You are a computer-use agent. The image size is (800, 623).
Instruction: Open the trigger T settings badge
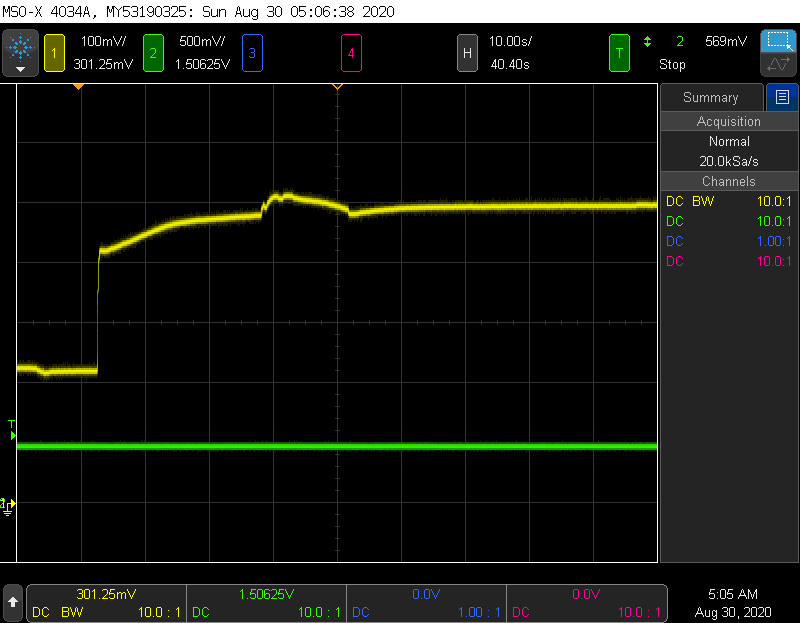[x=620, y=53]
